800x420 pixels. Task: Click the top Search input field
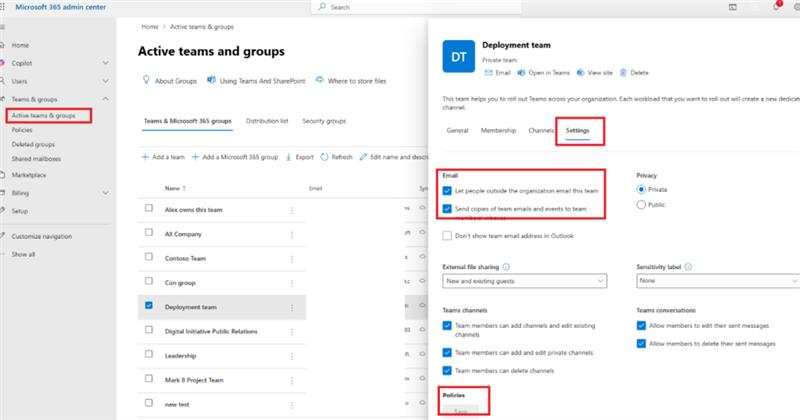coord(416,7)
